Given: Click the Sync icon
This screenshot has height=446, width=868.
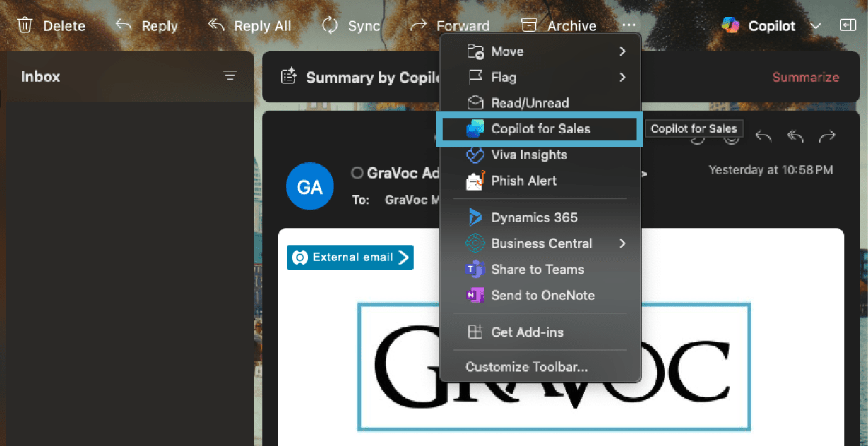Looking at the screenshot, I should coord(329,24).
